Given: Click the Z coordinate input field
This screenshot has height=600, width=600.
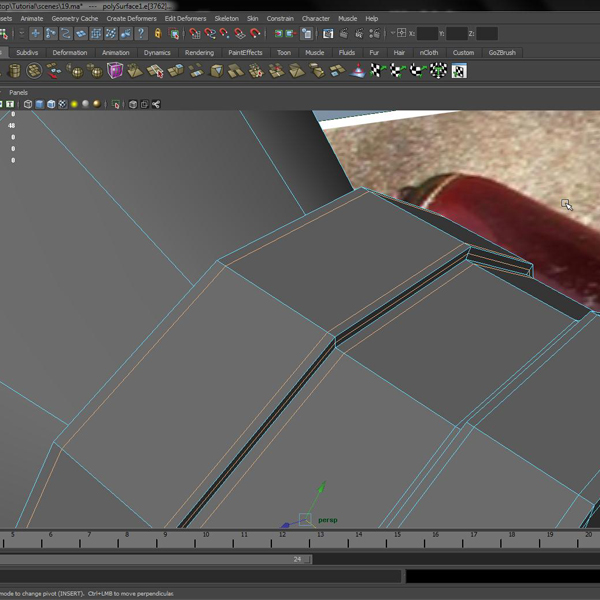Looking at the screenshot, I should 487,34.
